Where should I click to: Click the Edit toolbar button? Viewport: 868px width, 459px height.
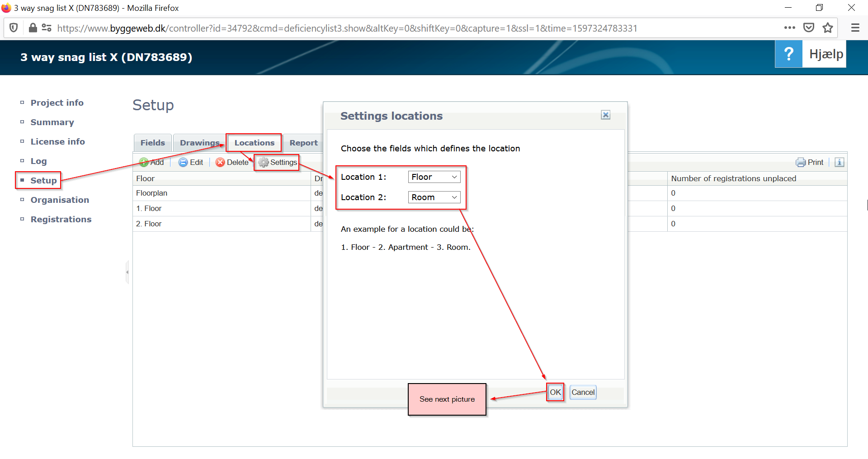[191, 162]
